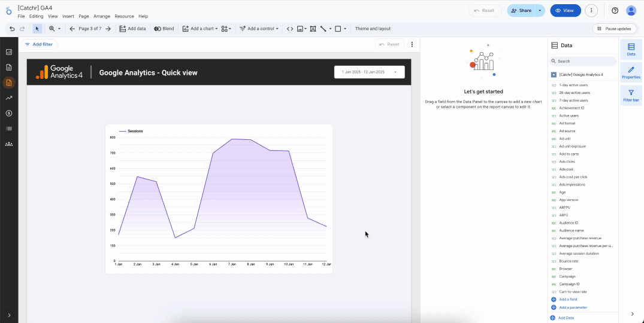
Task: Open the Editing menu
Action: pos(36,16)
